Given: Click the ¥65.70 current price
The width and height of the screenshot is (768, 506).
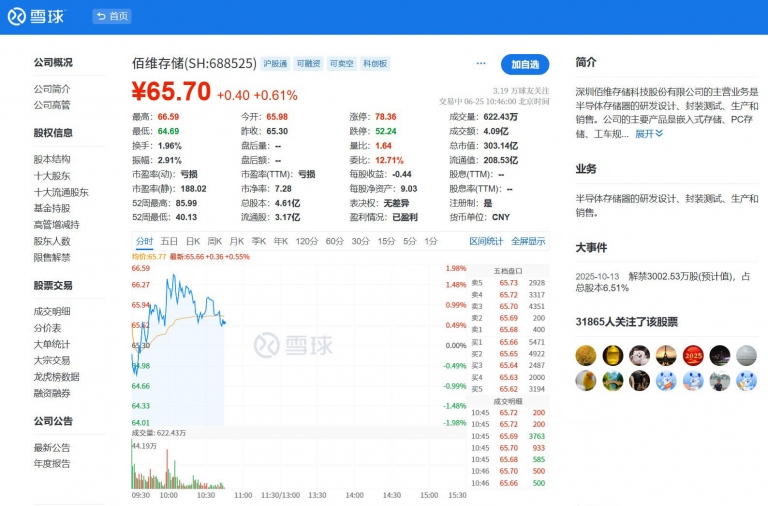Looking at the screenshot, I should click(171, 92).
